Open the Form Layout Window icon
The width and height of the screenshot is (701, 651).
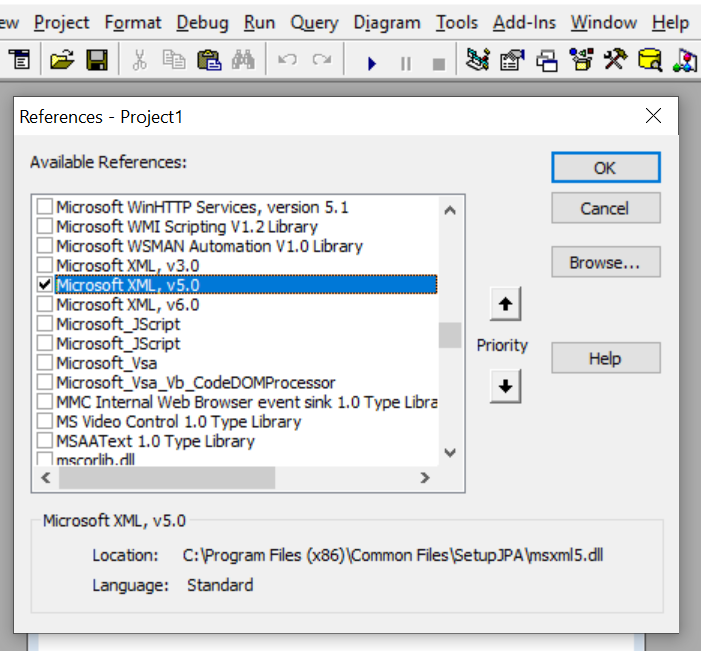pos(547,60)
